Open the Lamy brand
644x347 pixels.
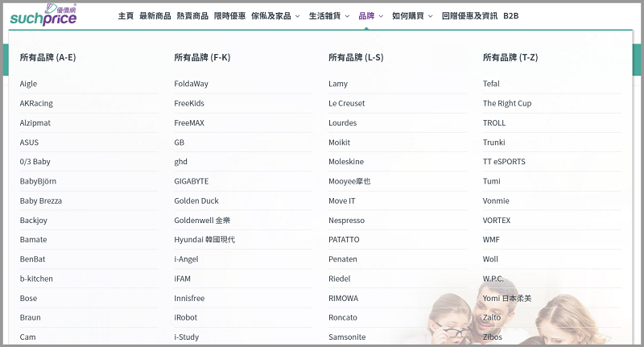338,84
